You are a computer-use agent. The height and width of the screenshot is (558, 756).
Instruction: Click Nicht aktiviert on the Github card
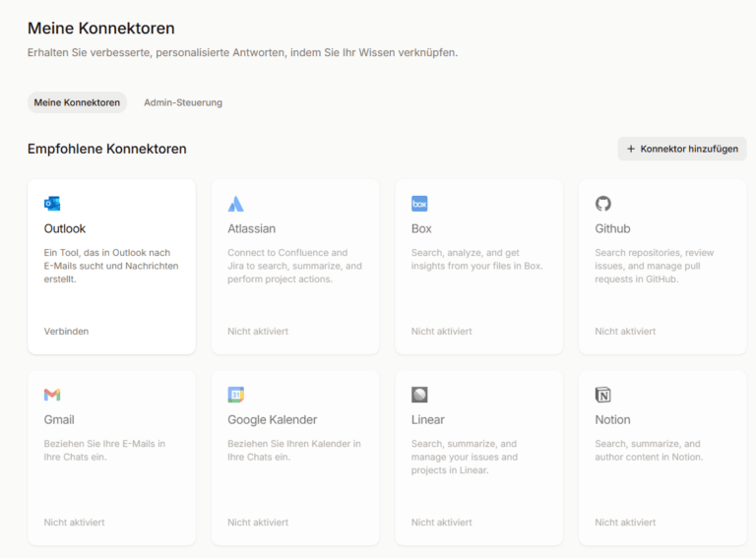[x=625, y=331]
